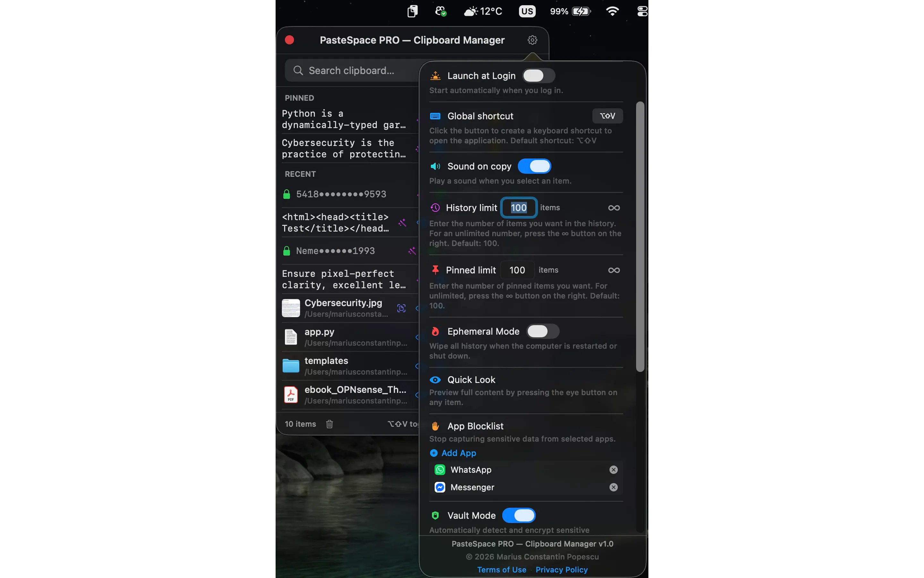Open the Terms of Use link
924x578 pixels.
(x=502, y=570)
